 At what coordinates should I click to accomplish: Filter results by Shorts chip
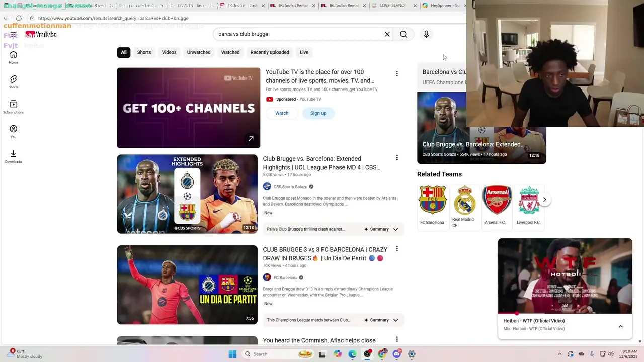144,52
